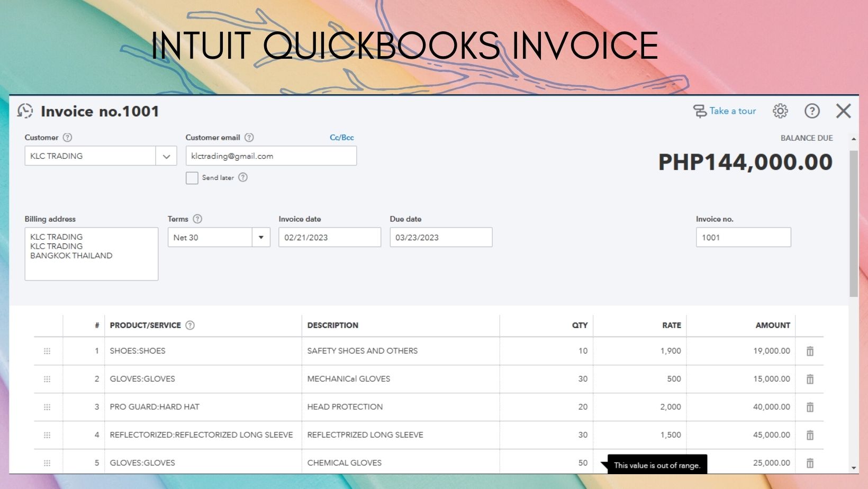Click the REFLECTPRIZED LONG SLEEVE description

[x=365, y=435]
